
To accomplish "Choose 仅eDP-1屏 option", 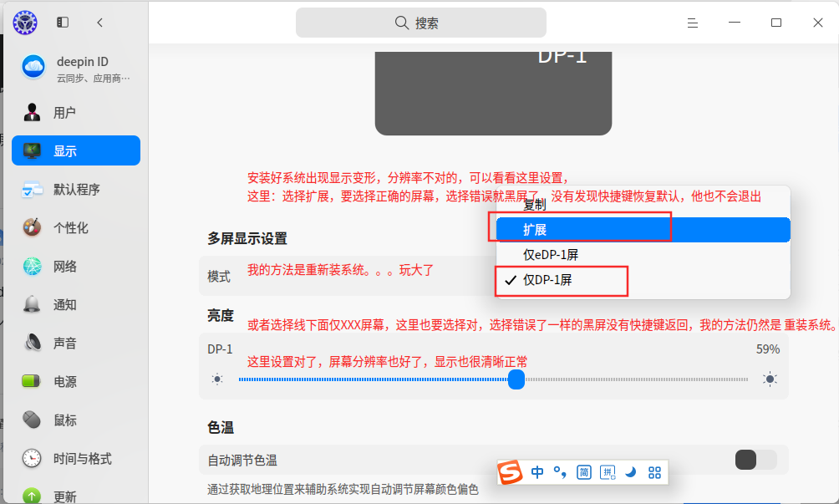I will (643, 255).
